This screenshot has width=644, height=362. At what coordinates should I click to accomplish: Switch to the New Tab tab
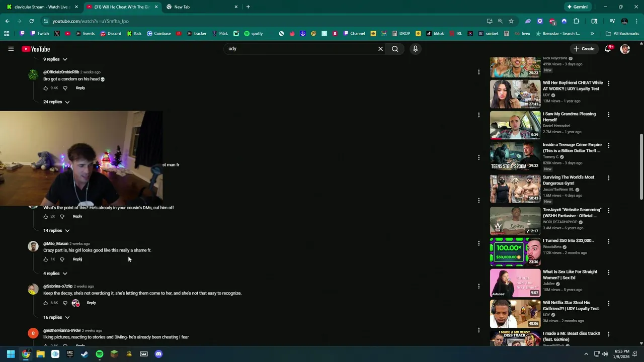pos(201,7)
